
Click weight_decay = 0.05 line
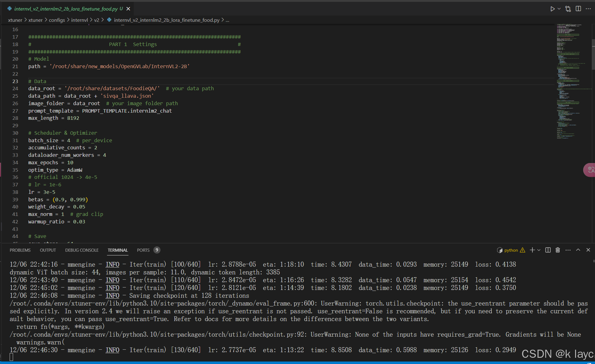point(57,207)
